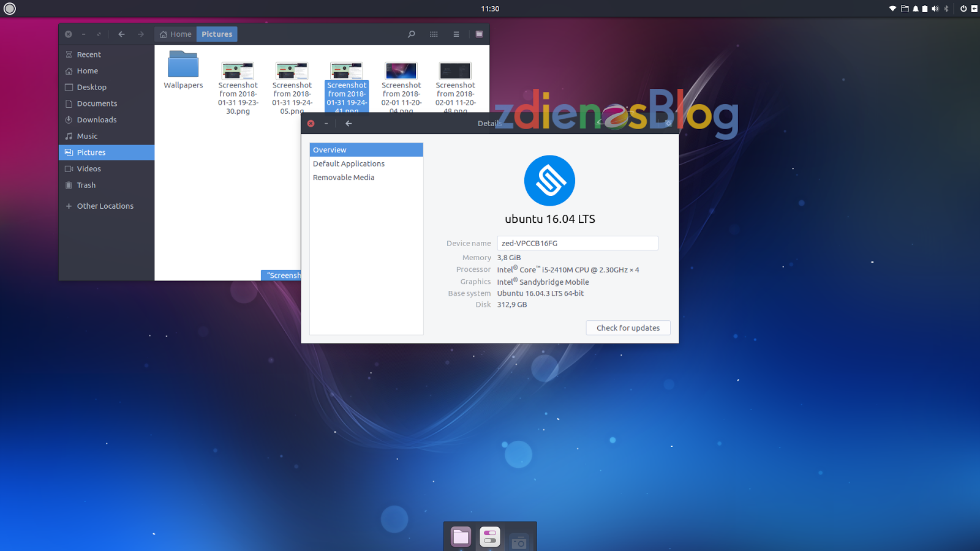Go back in Details window
Viewport: 980px width, 551px height.
pyautogui.click(x=349, y=124)
